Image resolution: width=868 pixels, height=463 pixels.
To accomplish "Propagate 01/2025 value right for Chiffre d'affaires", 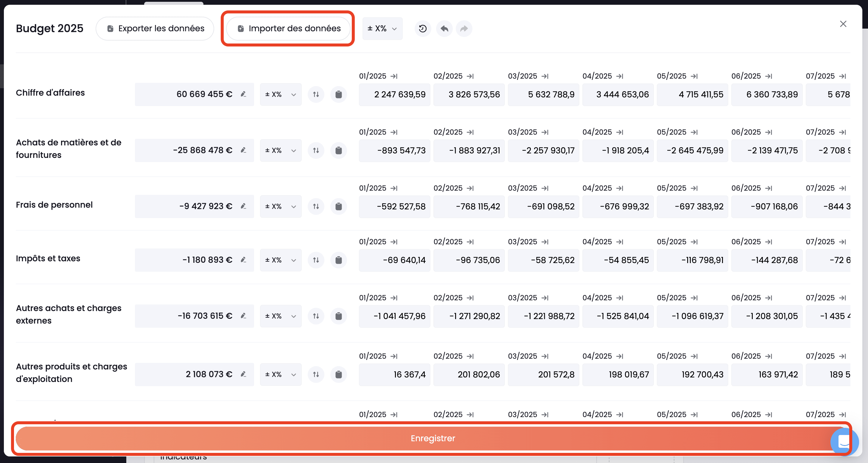I will coord(394,76).
